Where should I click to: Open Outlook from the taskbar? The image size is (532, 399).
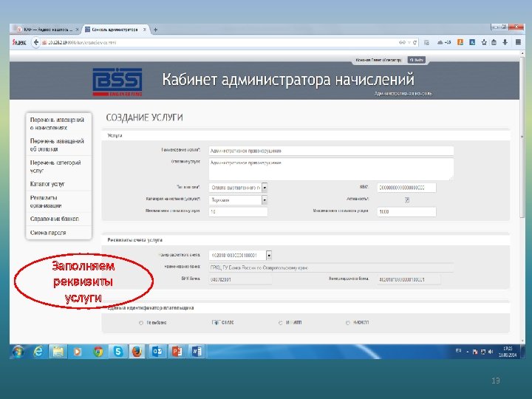coord(157,352)
